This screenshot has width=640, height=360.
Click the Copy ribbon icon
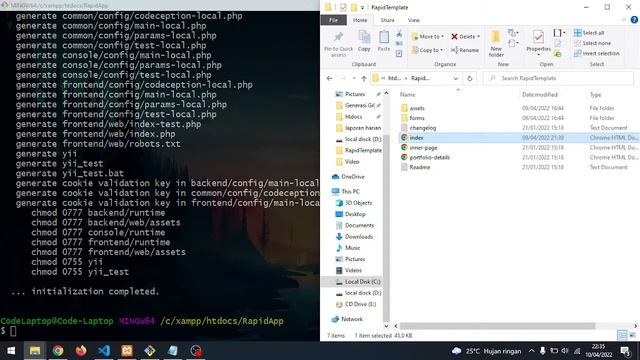click(364, 41)
